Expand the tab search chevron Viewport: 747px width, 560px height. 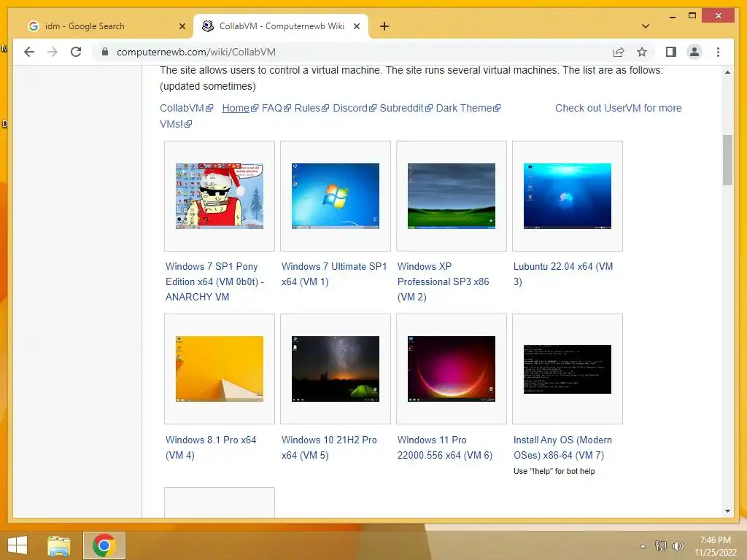[x=646, y=26]
